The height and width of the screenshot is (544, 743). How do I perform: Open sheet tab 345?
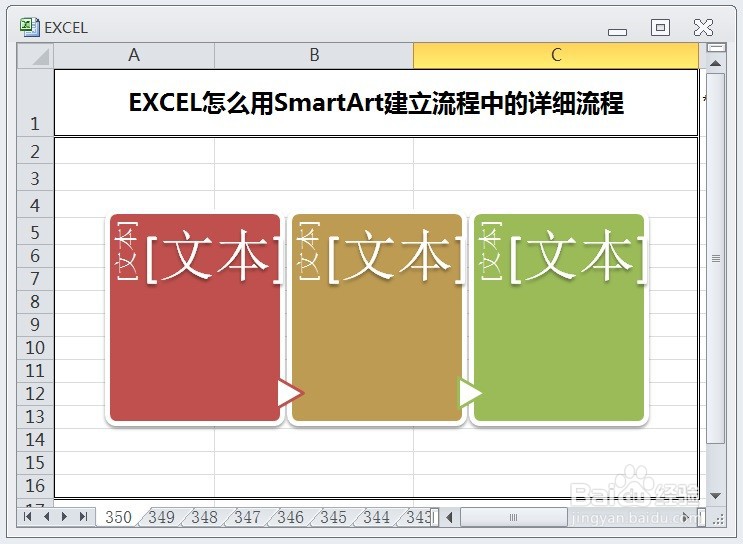coord(333,517)
